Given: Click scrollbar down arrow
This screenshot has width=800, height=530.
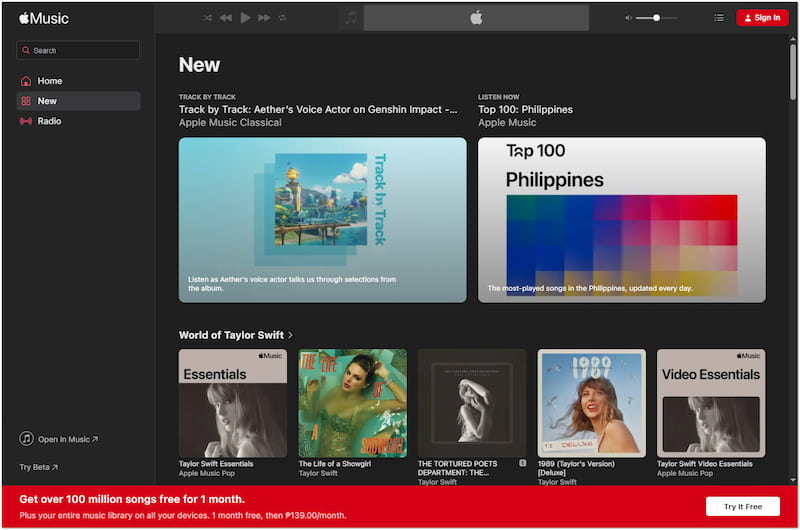Looking at the screenshot, I should click(x=792, y=480).
